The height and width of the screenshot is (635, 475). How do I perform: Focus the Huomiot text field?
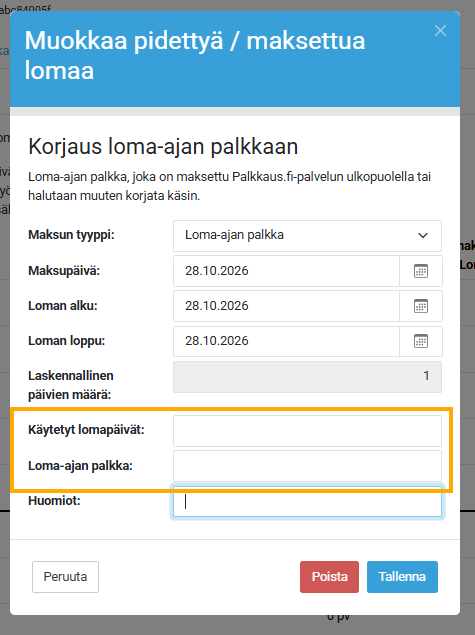(x=307, y=501)
